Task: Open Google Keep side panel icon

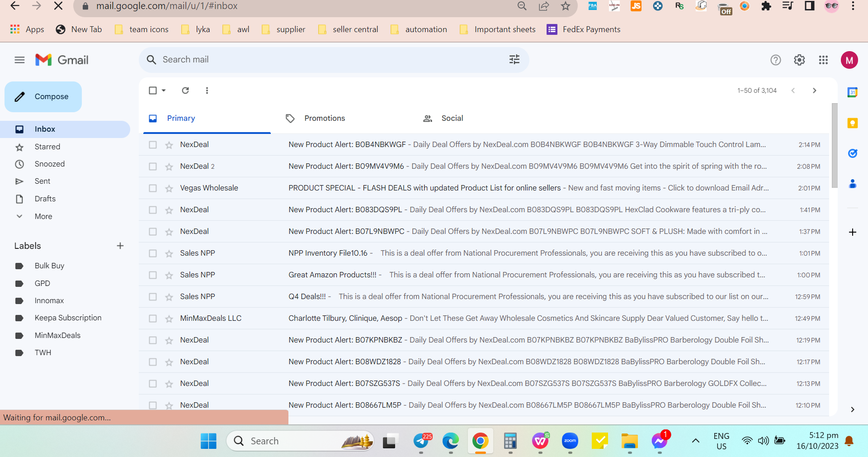Action: click(x=853, y=123)
